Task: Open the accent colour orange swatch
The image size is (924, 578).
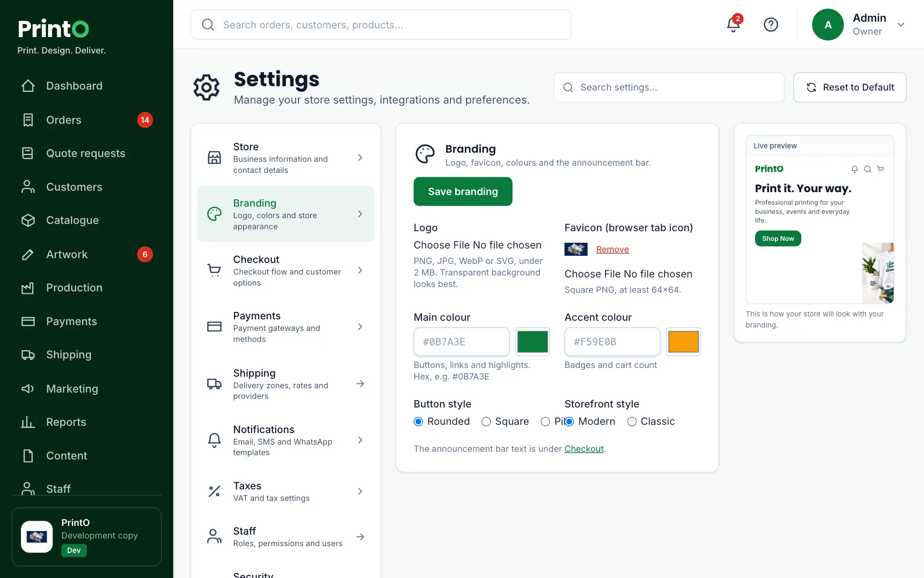Action: [683, 342]
